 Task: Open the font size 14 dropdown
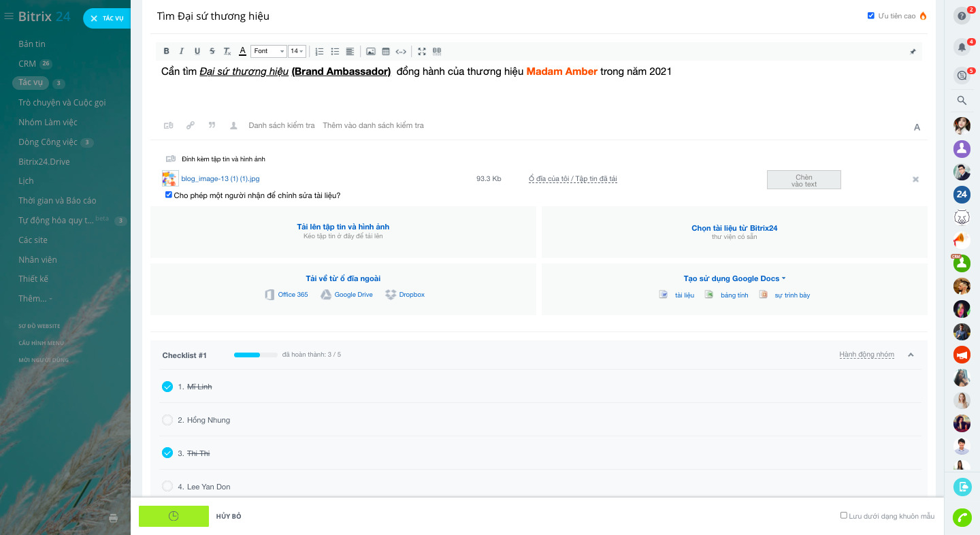(x=297, y=51)
